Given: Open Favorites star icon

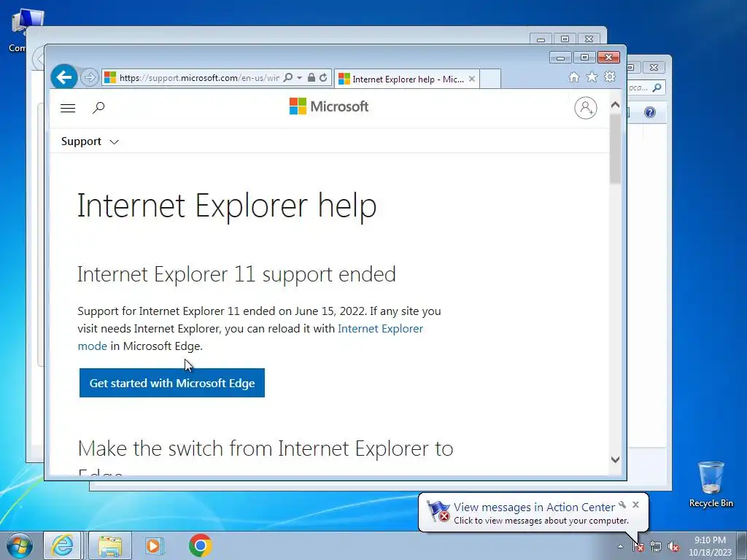Looking at the screenshot, I should click(x=592, y=77).
